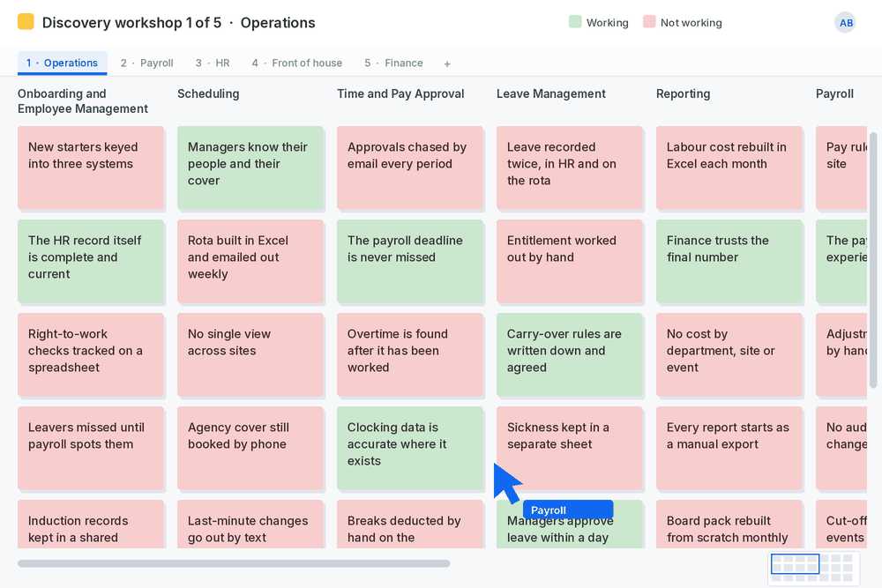The height and width of the screenshot is (588, 882).
Task: Select card 'Board pack rebuilt from scratch monthly'
Action: 729,524
